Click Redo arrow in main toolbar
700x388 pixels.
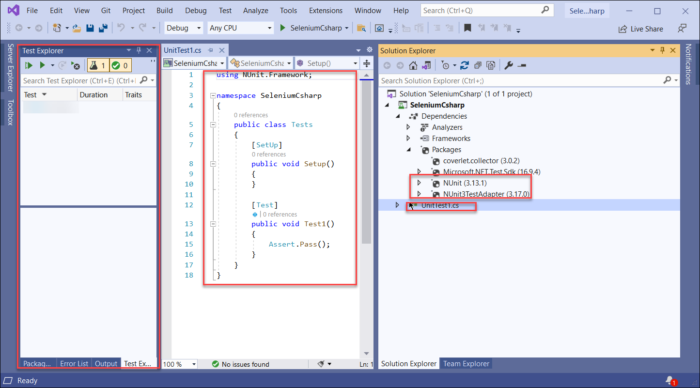142,28
